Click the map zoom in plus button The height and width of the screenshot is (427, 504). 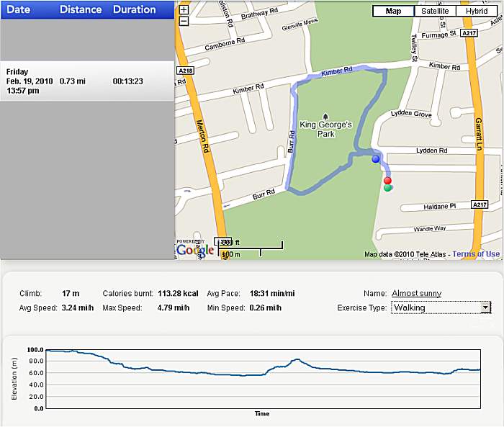click(x=184, y=10)
